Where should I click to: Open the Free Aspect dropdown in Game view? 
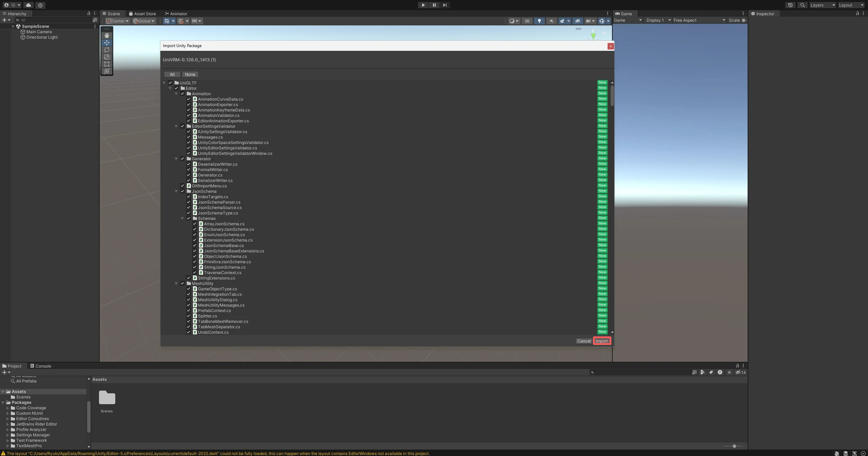[x=699, y=20]
